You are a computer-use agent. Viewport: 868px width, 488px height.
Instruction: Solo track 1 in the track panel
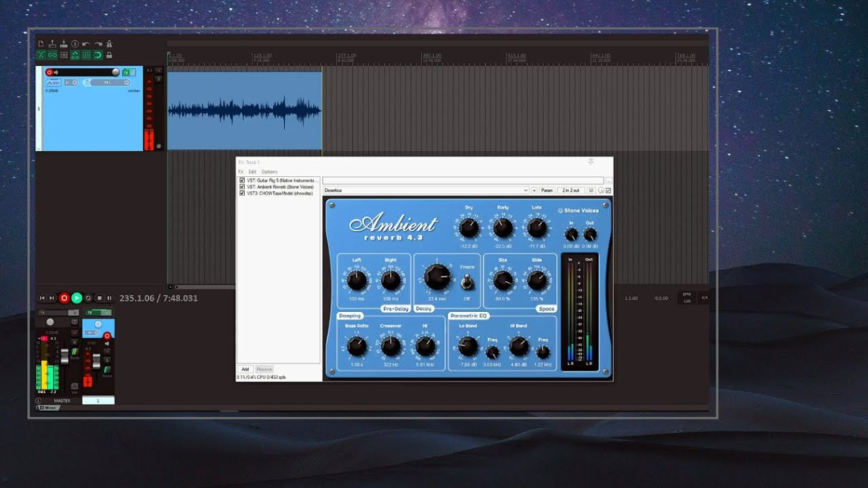click(159, 78)
